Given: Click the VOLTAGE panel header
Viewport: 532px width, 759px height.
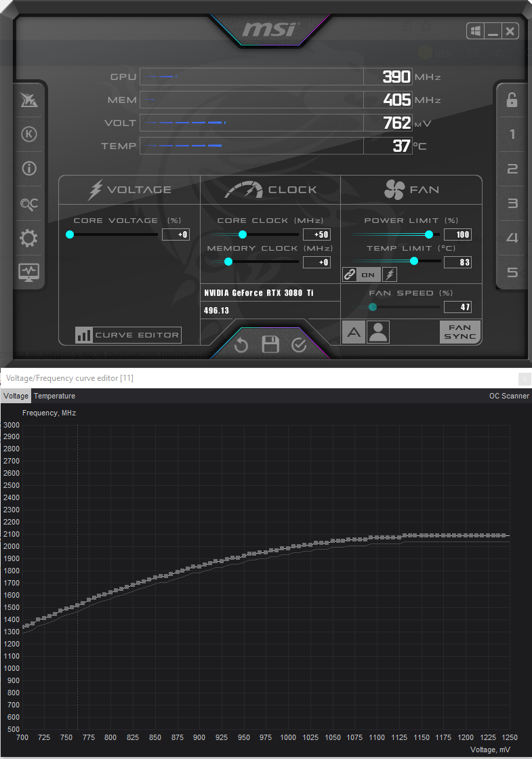Looking at the screenshot, I should (129, 190).
